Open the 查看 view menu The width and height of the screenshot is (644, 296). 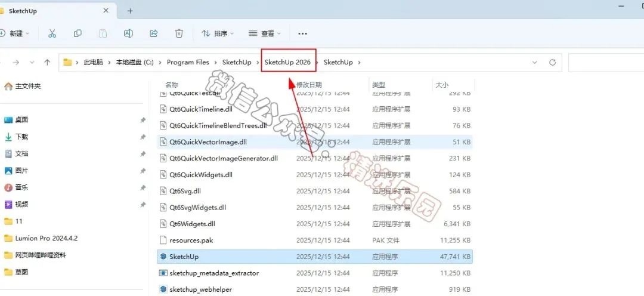(x=265, y=33)
